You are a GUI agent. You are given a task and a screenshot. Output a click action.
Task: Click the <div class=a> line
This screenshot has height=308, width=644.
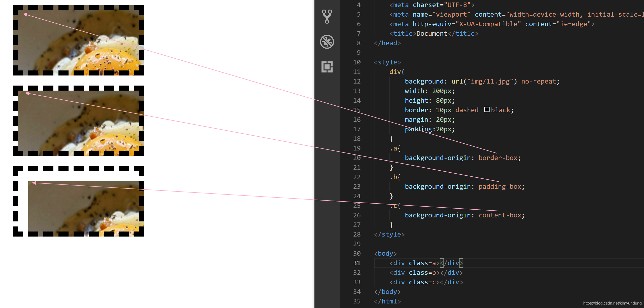(x=426, y=263)
